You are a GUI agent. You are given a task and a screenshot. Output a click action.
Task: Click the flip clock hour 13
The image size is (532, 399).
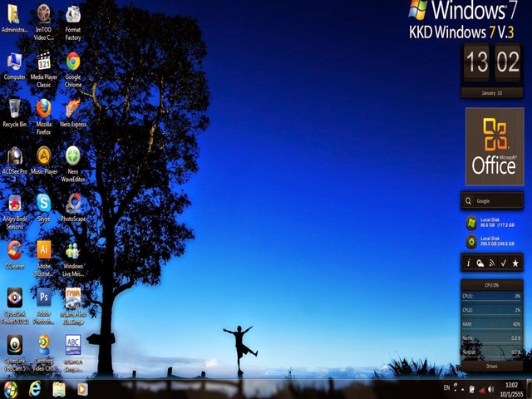(476, 62)
